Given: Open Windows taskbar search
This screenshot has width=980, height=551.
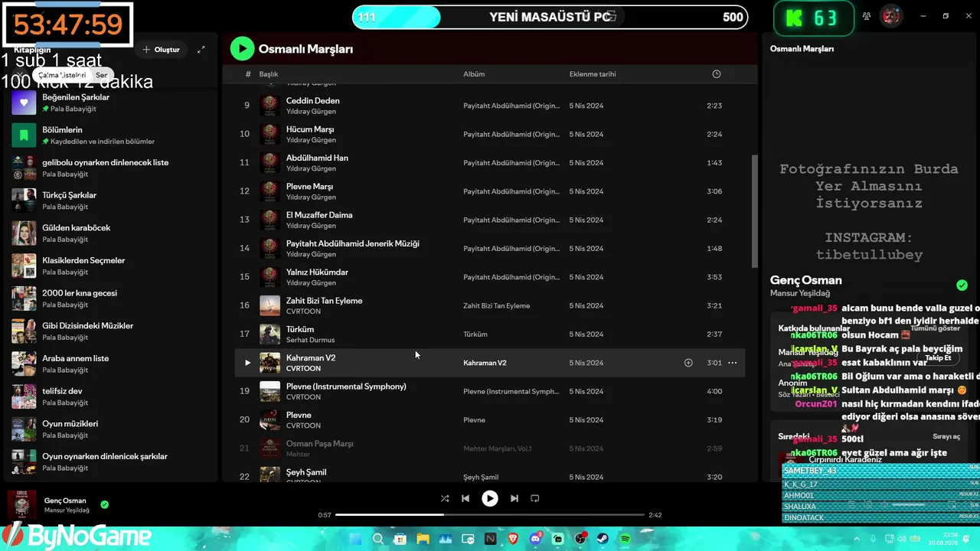Looking at the screenshot, I should point(377,540).
